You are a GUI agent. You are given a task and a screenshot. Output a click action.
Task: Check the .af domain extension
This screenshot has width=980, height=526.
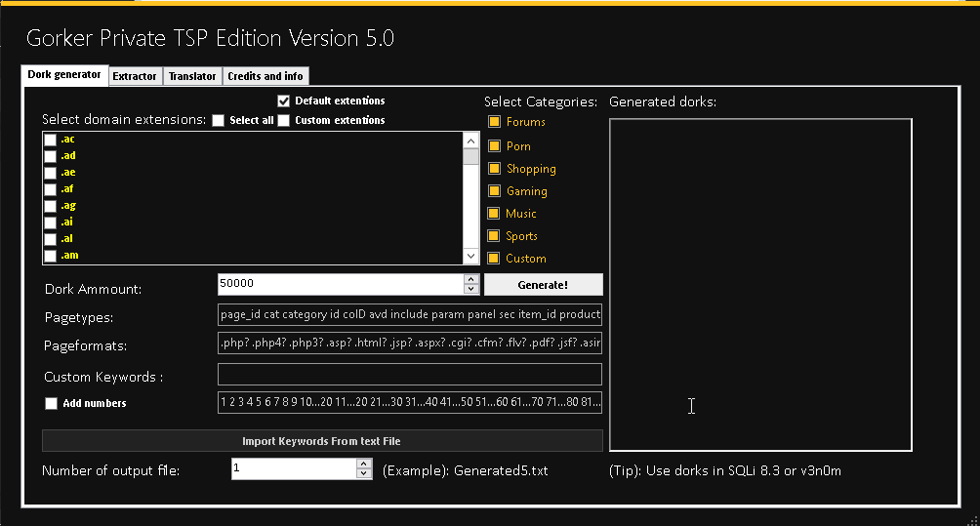(51, 189)
